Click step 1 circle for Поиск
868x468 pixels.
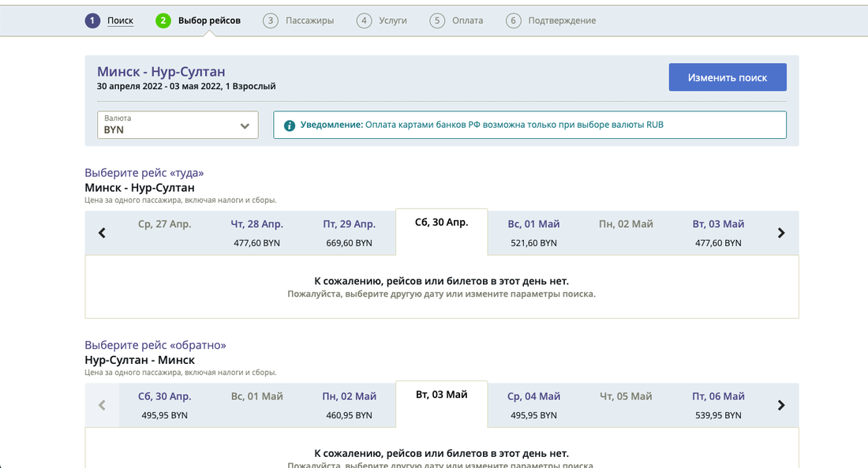[93, 21]
